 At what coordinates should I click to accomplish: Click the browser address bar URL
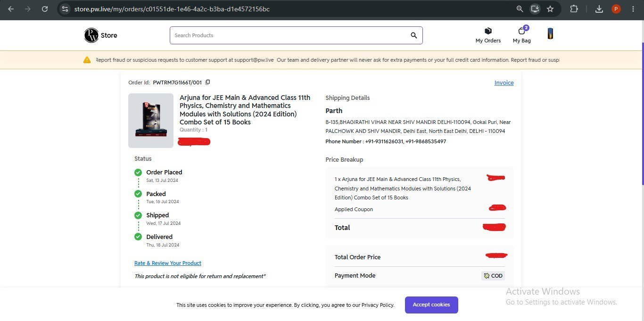pyautogui.click(x=172, y=9)
